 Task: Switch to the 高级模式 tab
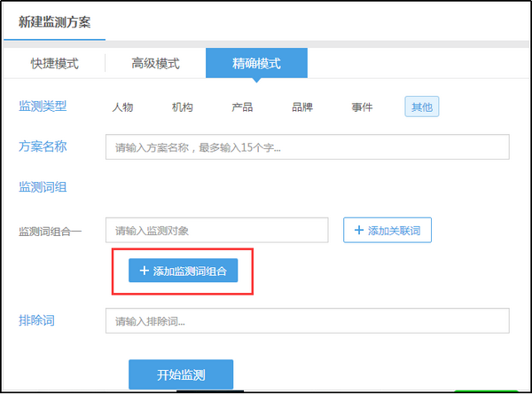coord(155,64)
